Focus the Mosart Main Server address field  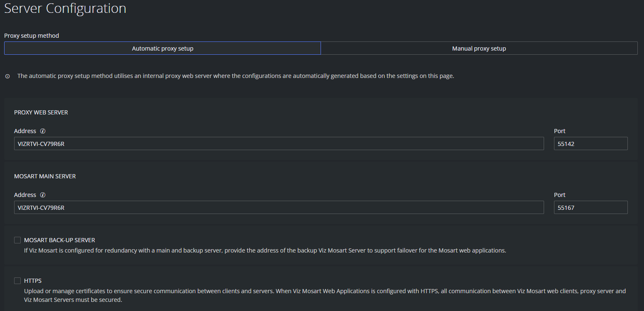pos(279,208)
